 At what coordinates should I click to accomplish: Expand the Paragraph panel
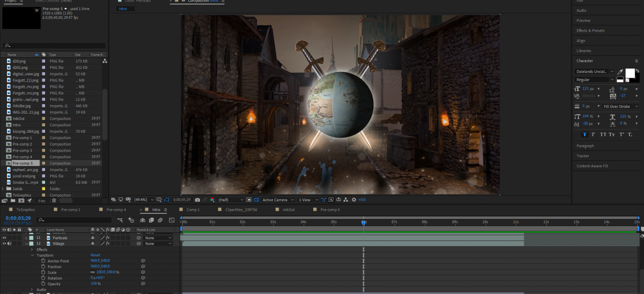[585, 146]
